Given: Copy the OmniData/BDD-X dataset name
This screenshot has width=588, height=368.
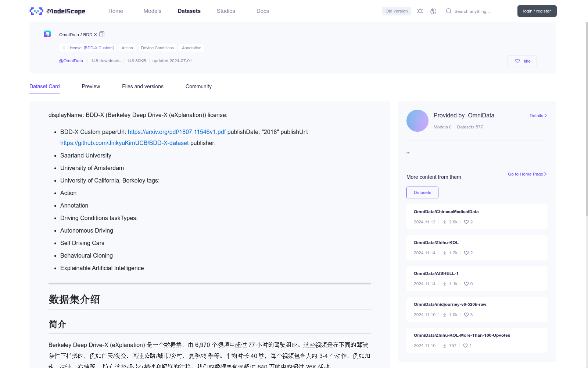Looking at the screenshot, I should [x=102, y=34].
